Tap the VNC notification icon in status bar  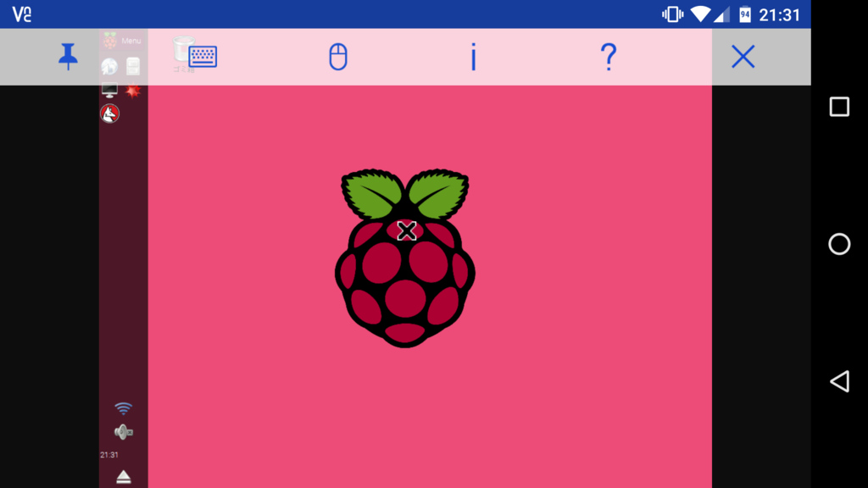tap(22, 14)
